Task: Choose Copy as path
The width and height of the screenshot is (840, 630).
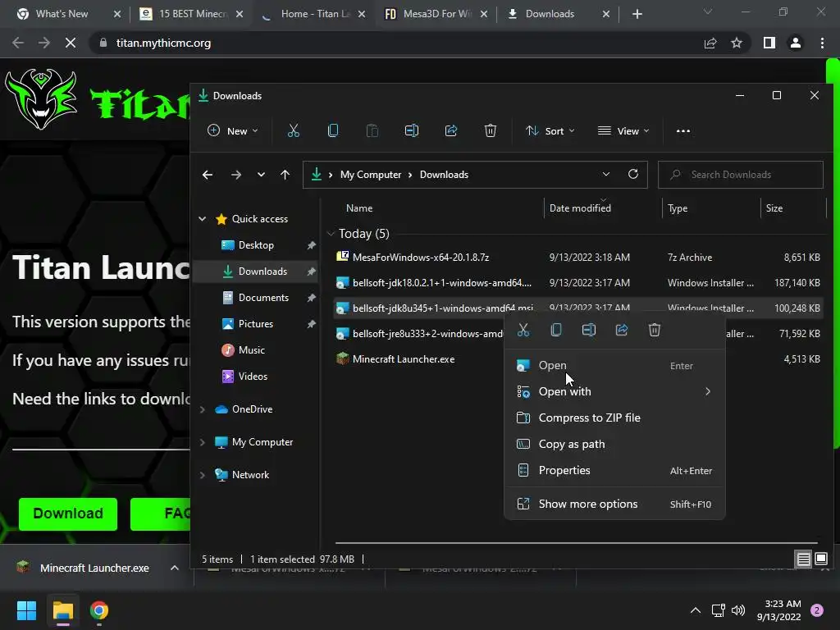Action: [x=614, y=444]
